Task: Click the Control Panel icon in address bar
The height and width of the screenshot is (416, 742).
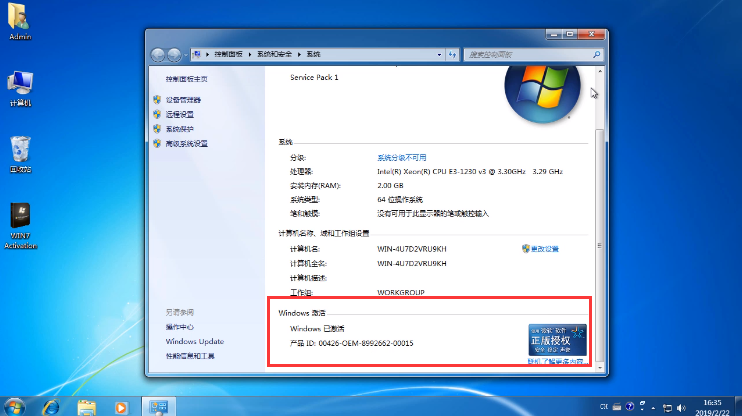Action: 197,54
